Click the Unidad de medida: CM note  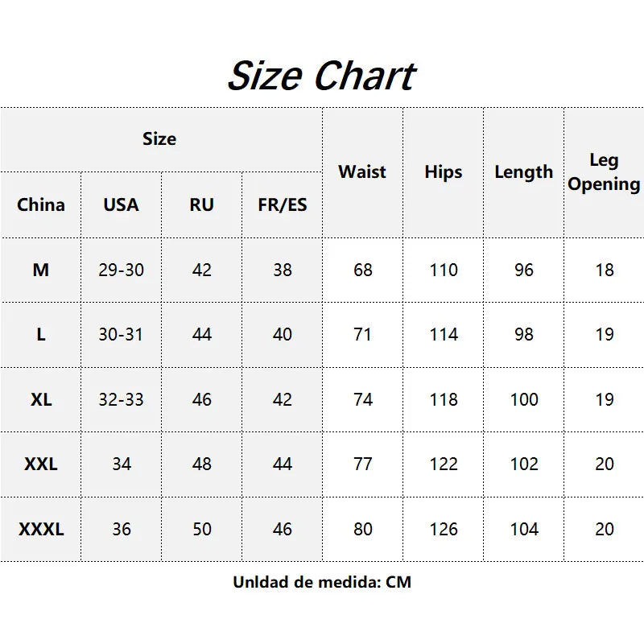tap(322, 582)
